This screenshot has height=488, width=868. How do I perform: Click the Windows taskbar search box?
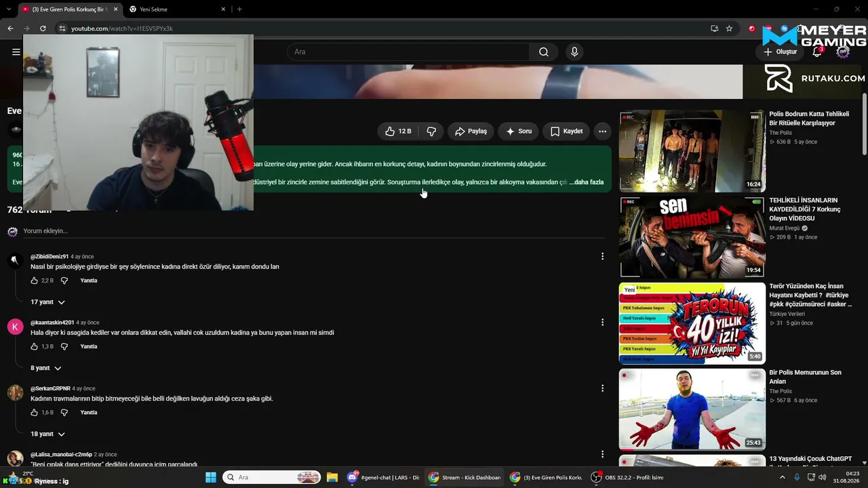click(x=272, y=477)
